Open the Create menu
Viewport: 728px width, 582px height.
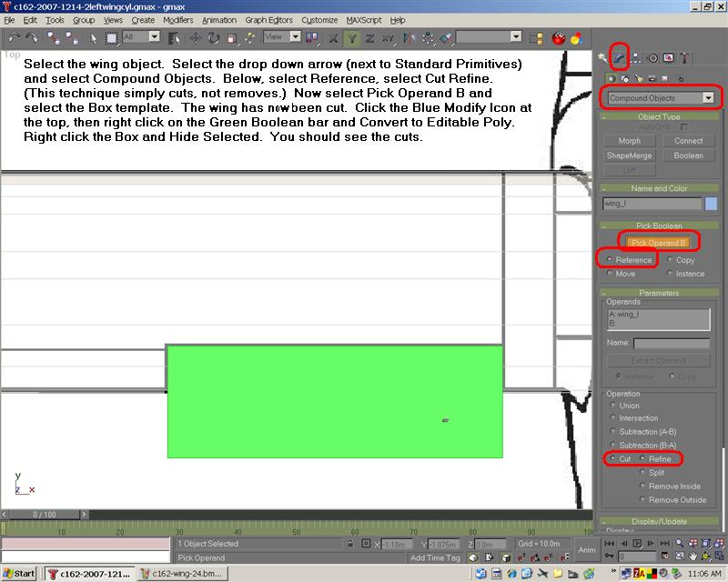143,20
